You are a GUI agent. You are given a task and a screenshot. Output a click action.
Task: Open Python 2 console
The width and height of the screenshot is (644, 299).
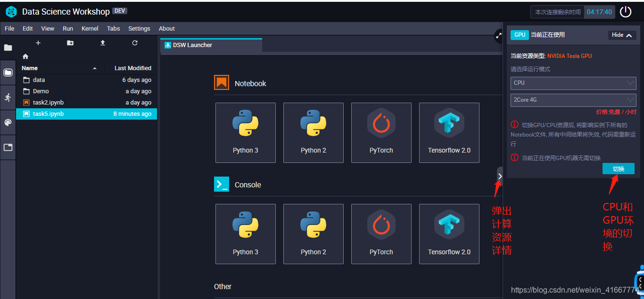(x=314, y=234)
